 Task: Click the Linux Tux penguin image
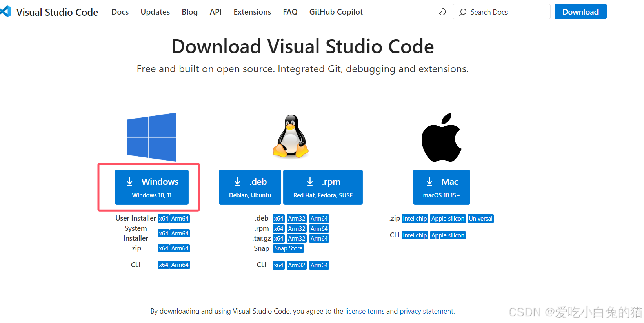[291, 136]
